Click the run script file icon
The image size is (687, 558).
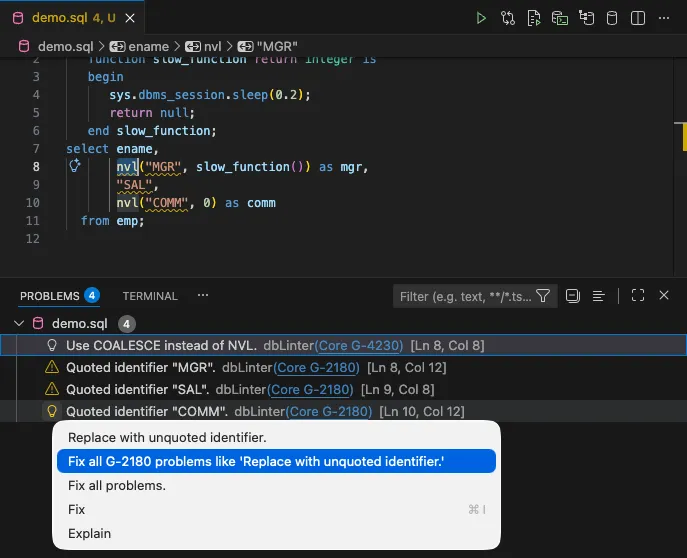pyautogui.click(x=535, y=18)
